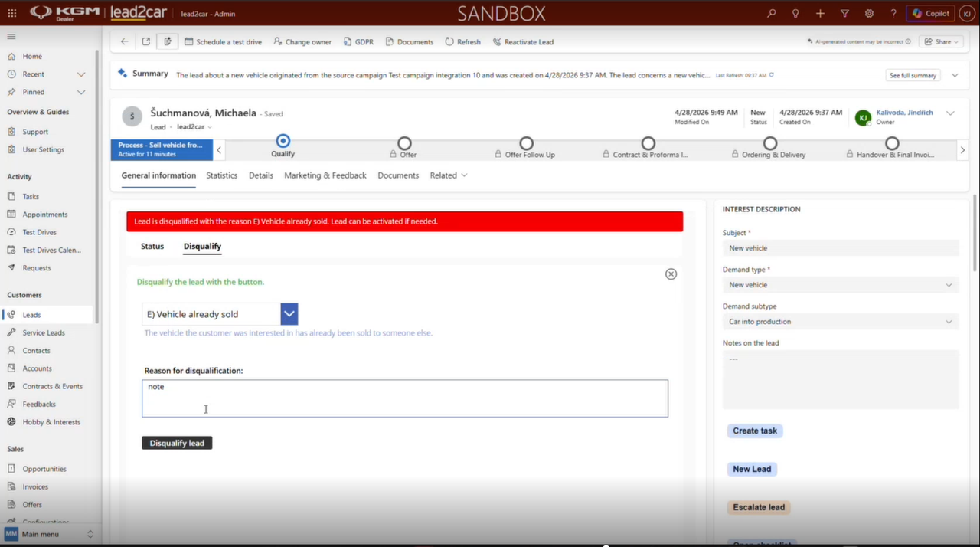Switch to the Marketing & Feedback tab
The image size is (980, 547).
click(325, 175)
